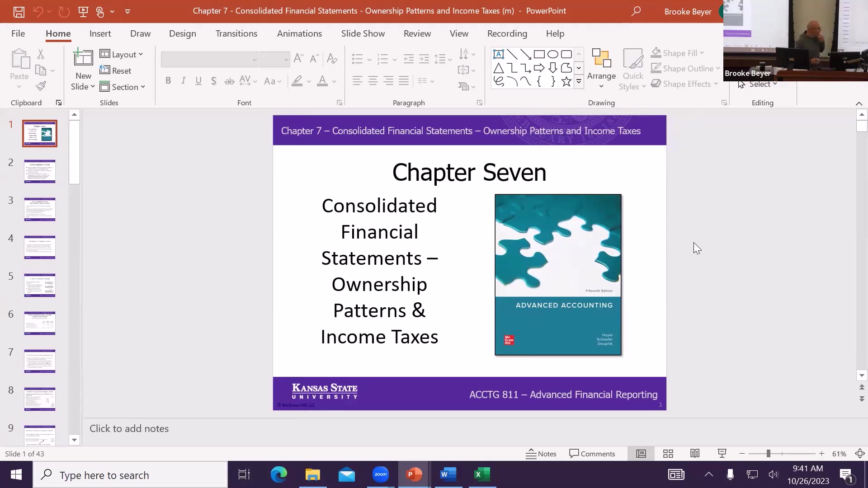This screenshot has width=868, height=488.
Task: Clear all formatting with Clear Formatting icon
Action: (332, 58)
